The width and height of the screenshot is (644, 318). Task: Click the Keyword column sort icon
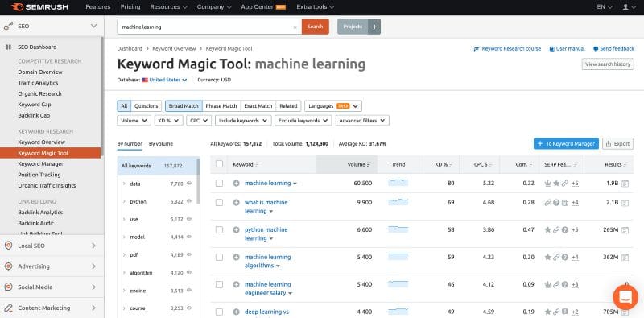pyautogui.click(x=257, y=165)
